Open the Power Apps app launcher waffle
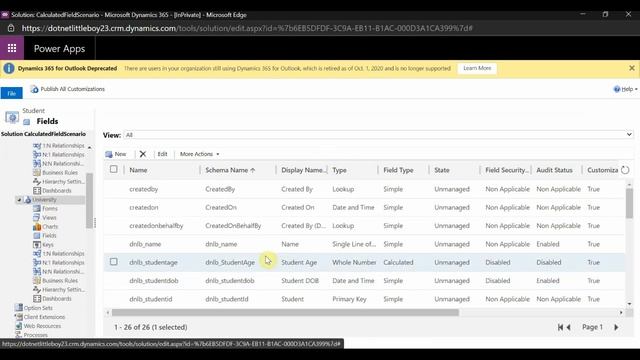Screen dimensions: 640x360 coord(12,48)
